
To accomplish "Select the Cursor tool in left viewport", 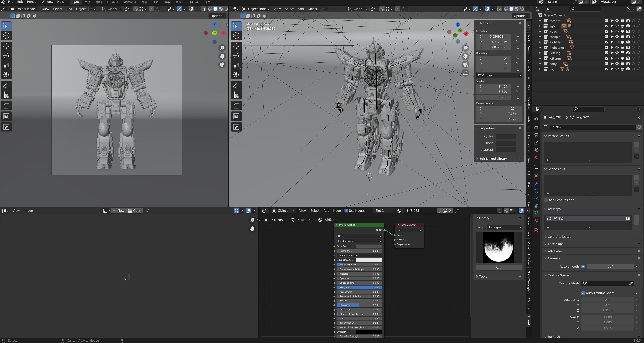I will click(x=6, y=35).
